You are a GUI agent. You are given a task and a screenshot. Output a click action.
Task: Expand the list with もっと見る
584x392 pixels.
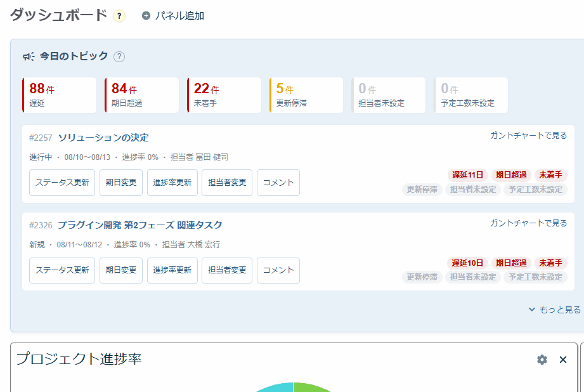[555, 310]
